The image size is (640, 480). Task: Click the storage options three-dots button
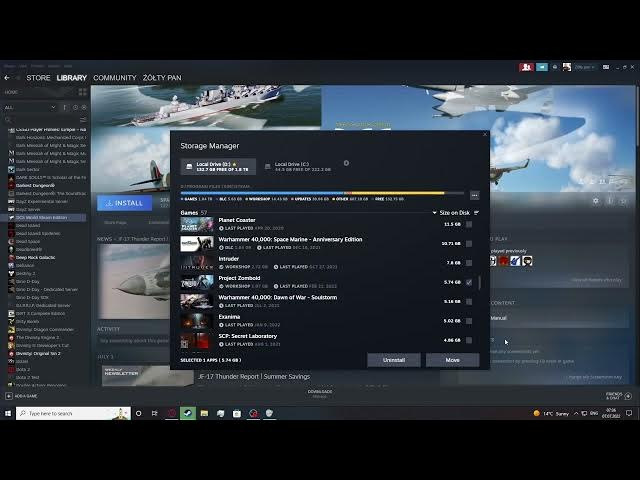474,196
